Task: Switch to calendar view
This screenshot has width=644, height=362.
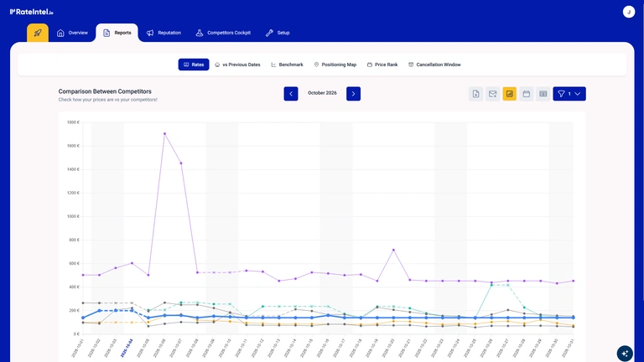Action: coord(526,94)
